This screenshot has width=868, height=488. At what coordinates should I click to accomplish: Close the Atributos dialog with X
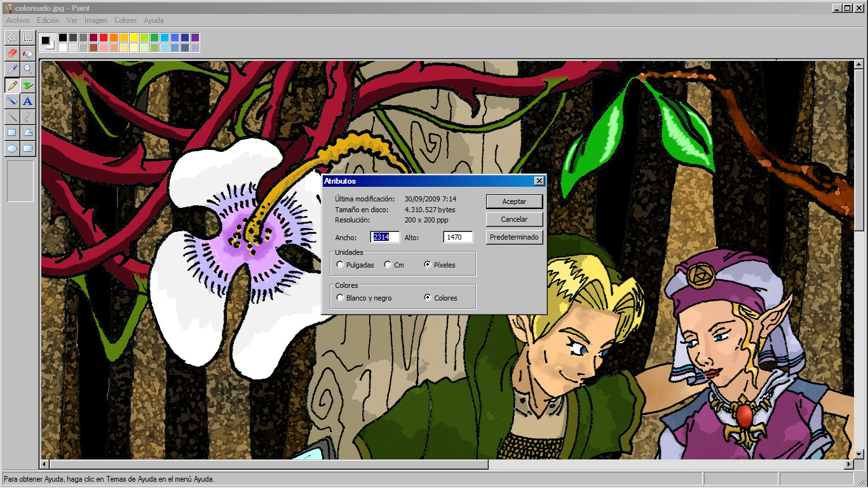539,181
